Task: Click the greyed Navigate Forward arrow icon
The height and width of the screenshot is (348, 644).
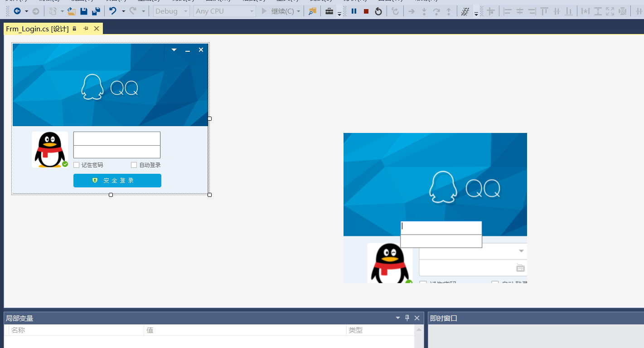Action: 36,11
